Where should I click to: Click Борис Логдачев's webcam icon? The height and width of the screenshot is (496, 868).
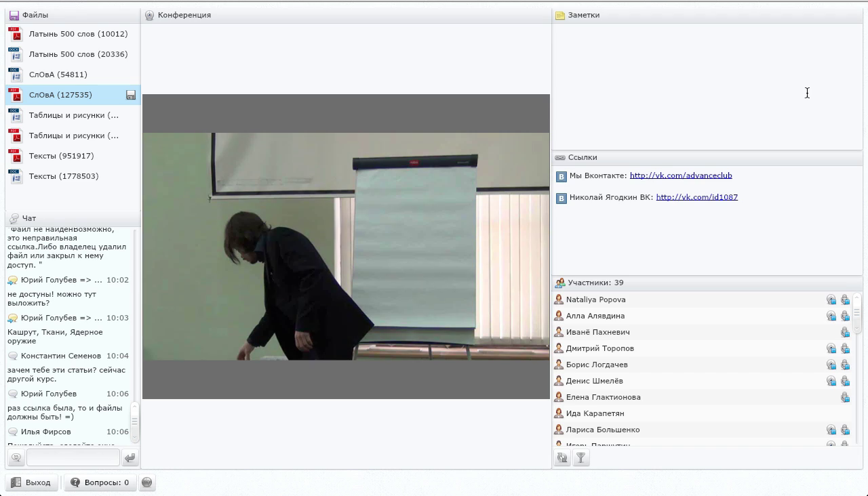coord(831,365)
